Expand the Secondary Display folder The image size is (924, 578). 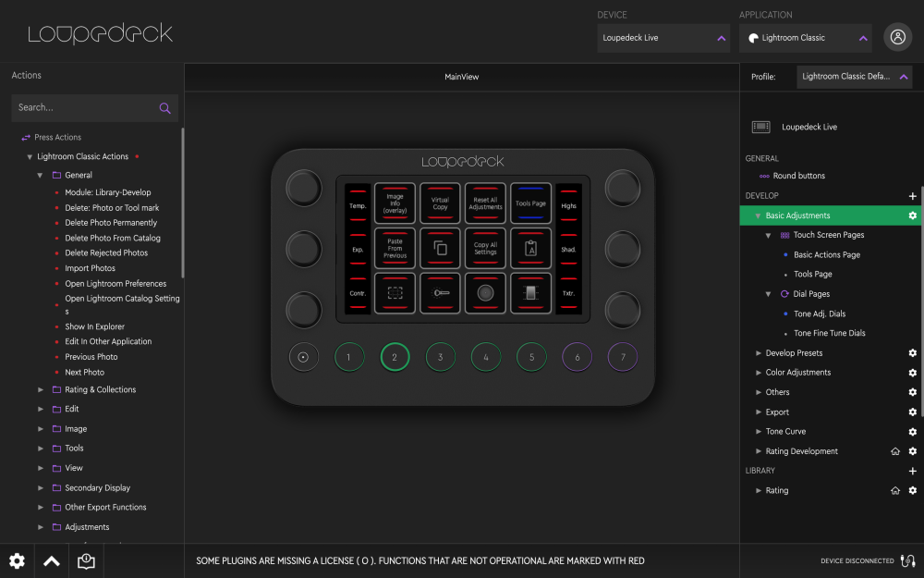(x=40, y=487)
